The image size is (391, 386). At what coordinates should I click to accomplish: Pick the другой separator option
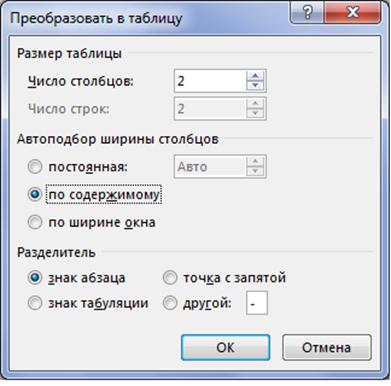(x=170, y=303)
